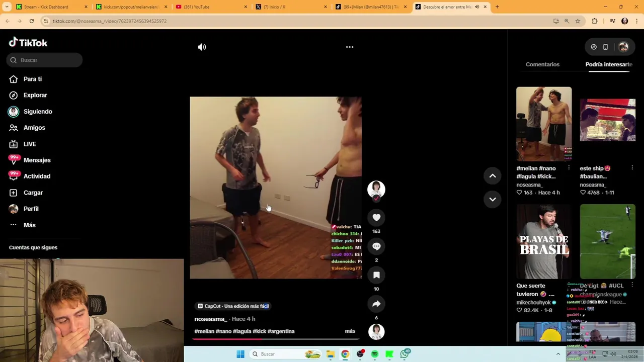
Task: Open the Playas de Brasil video thumbnail
Action: pos(544,241)
